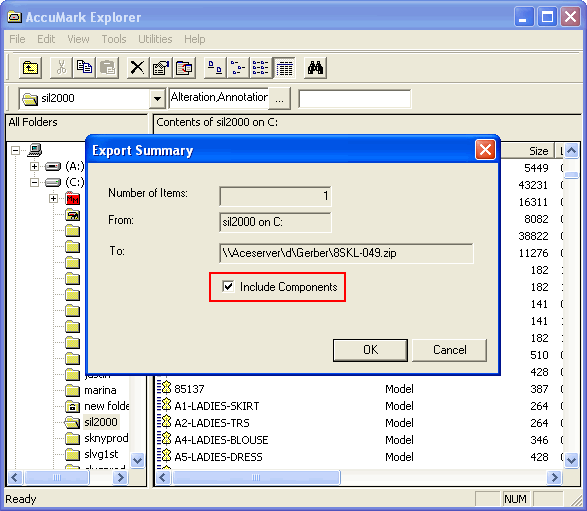Maximize the AccuMark Explorer window
Image resolution: width=587 pixels, height=511 pixels.
(x=547, y=17)
